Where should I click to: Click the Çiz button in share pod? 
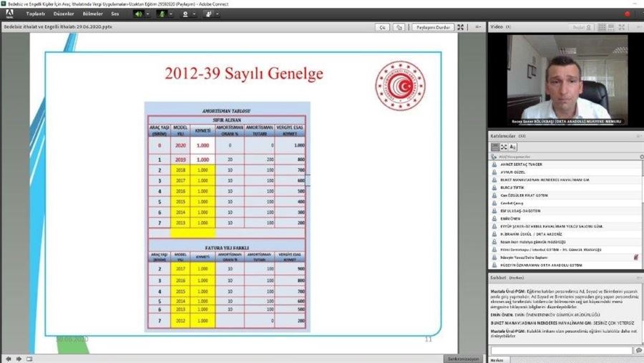tap(382, 27)
